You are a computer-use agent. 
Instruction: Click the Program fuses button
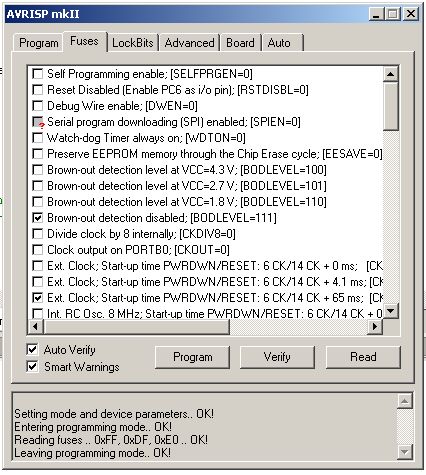(x=192, y=357)
